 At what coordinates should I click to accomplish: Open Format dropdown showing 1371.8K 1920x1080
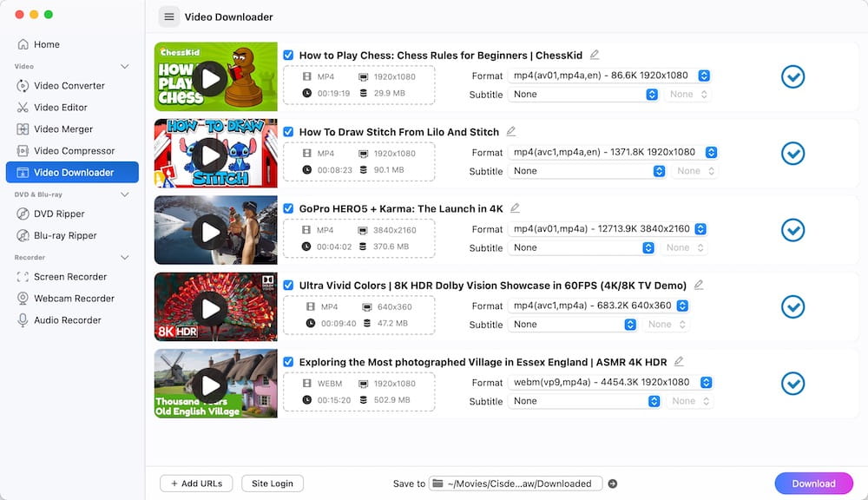[613, 152]
